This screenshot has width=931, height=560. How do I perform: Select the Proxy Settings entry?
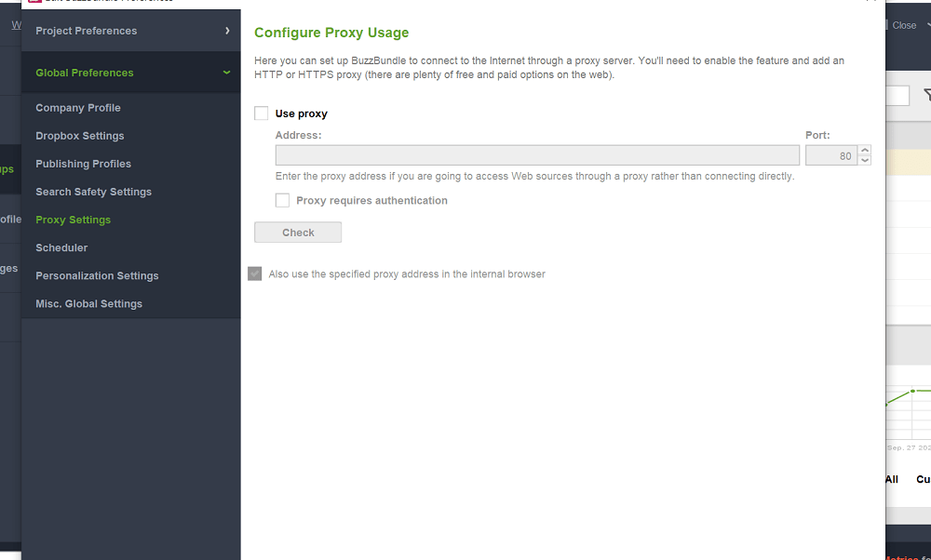pos(74,220)
